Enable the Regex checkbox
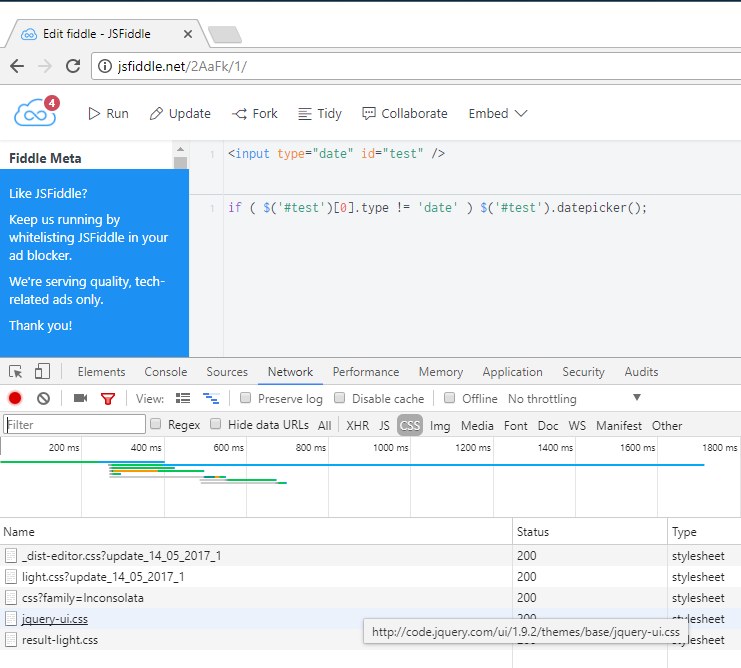 point(155,424)
